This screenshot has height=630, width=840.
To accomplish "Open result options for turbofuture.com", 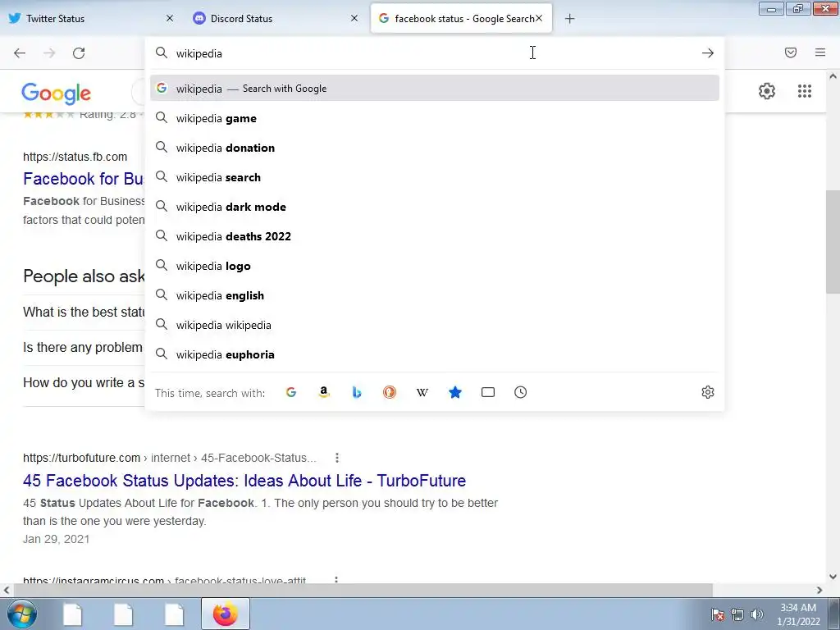I will (x=336, y=458).
